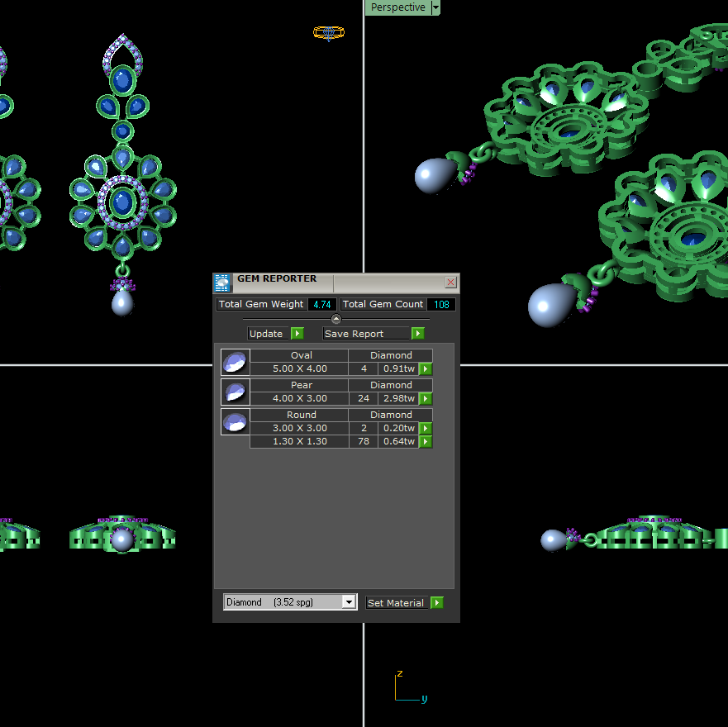
Task: Click the Set Material button
Action: 404,603
